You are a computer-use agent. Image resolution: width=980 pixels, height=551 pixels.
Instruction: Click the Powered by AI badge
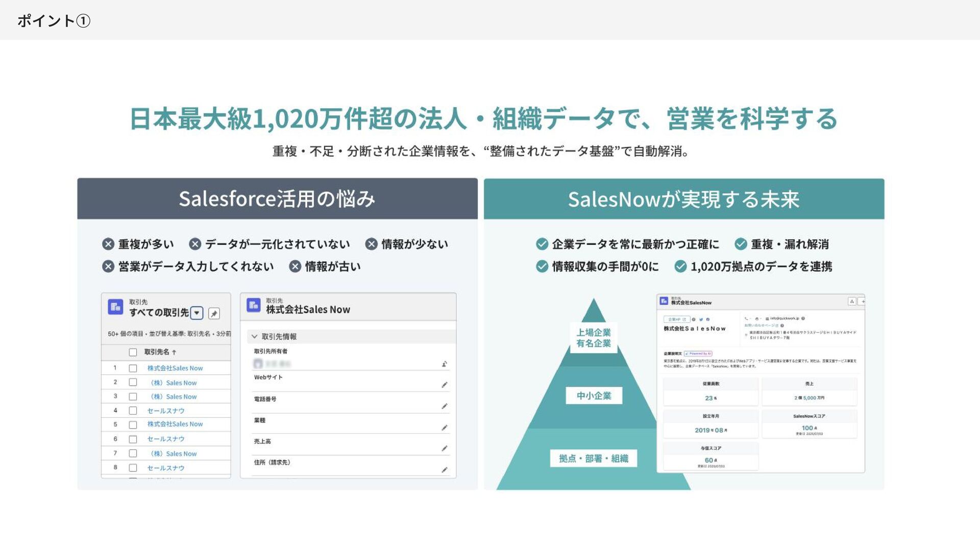(x=698, y=354)
